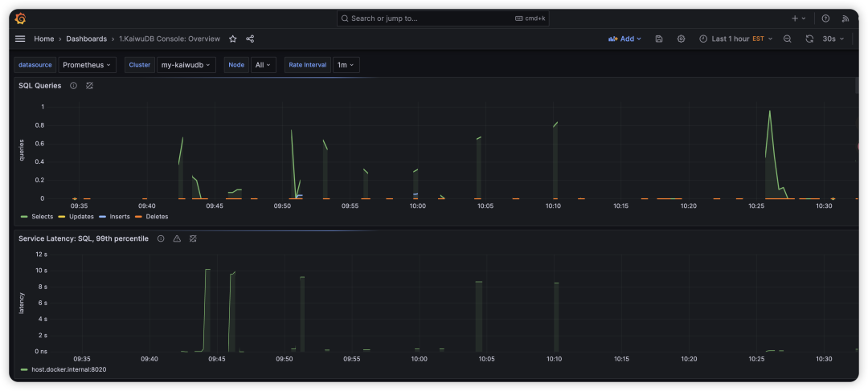Image resolution: width=868 pixels, height=391 pixels.
Task: Zoom out the time range
Action: 787,39
